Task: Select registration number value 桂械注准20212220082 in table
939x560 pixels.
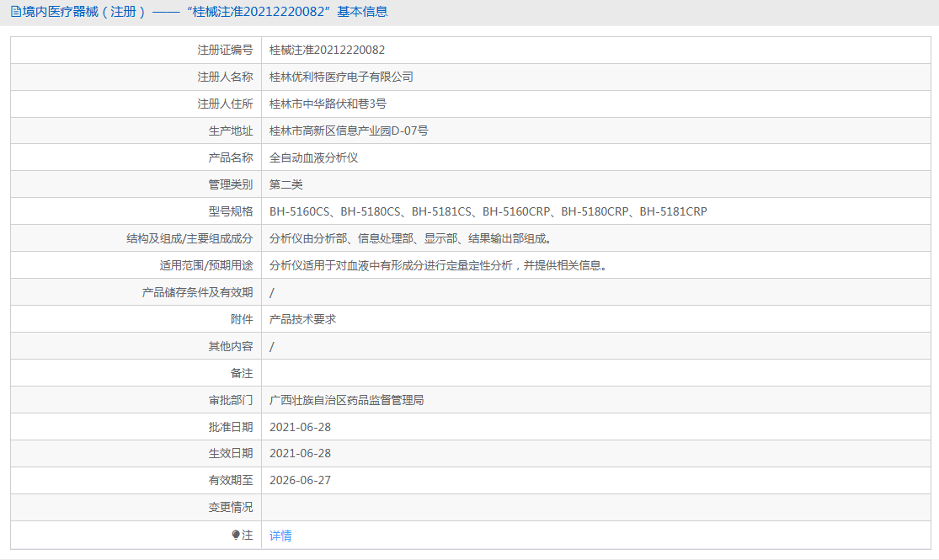Action: pyautogui.click(x=327, y=50)
